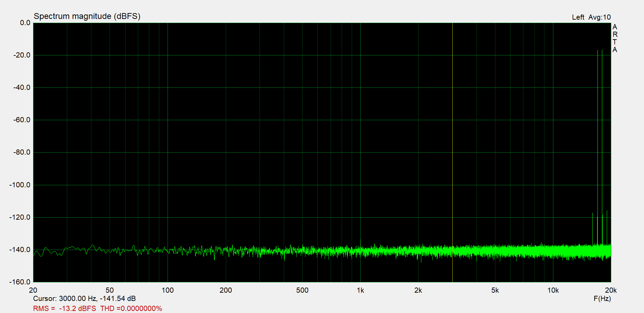Click the 'Avg:10' averaging label

click(600, 17)
